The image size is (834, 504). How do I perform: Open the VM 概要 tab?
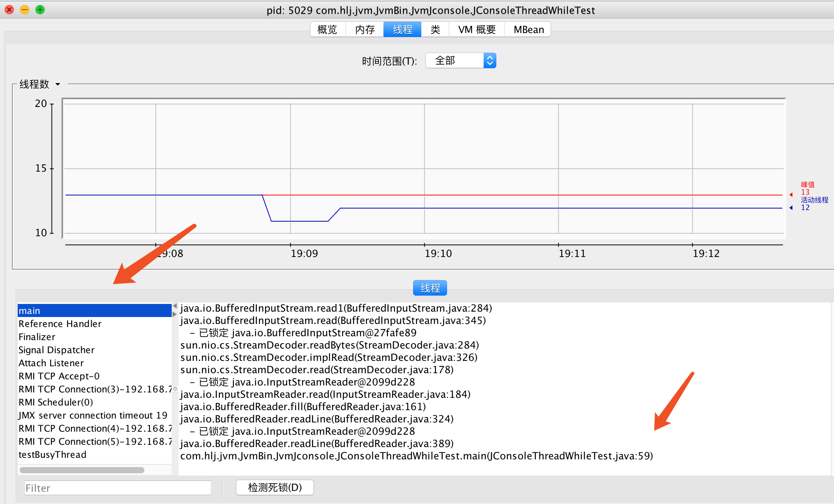pos(477,30)
